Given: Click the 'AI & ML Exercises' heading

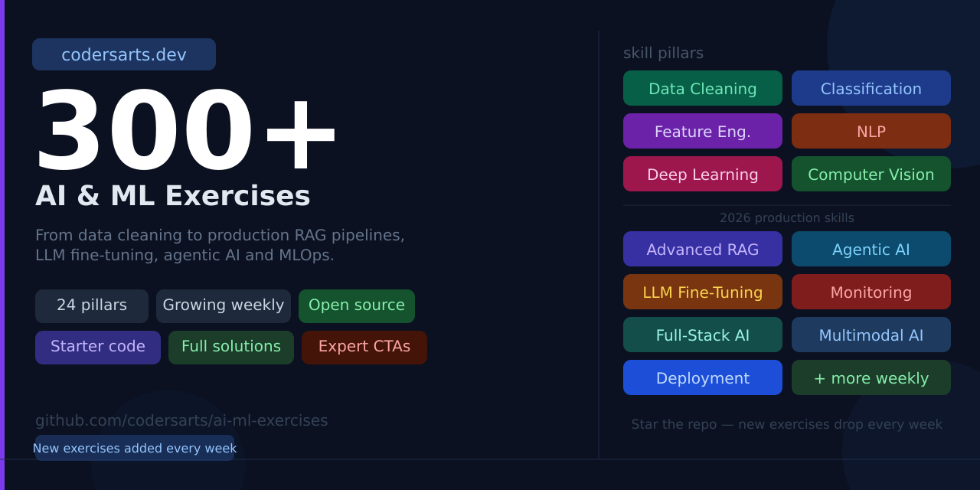Looking at the screenshot, I should [173, 196].
